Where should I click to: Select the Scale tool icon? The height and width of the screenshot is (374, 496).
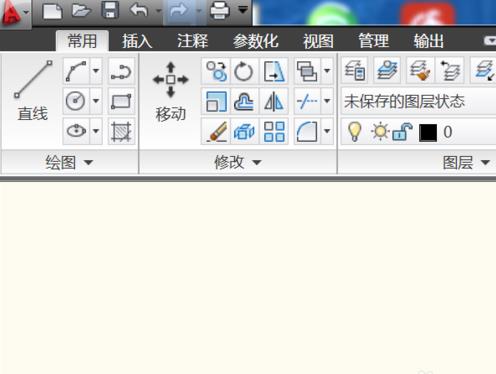pos(216,101)
